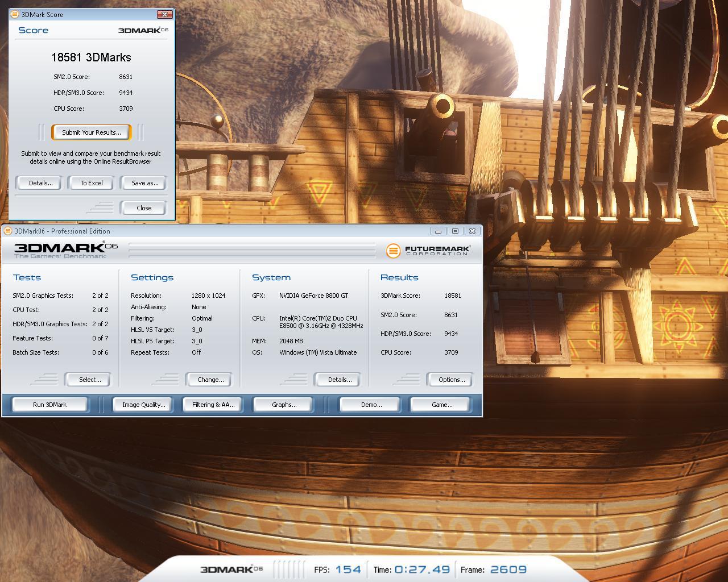The width and height of the screenshot is (728, 582).
Task: Click Close button in Score window
Action: click(x=144, y=208)
